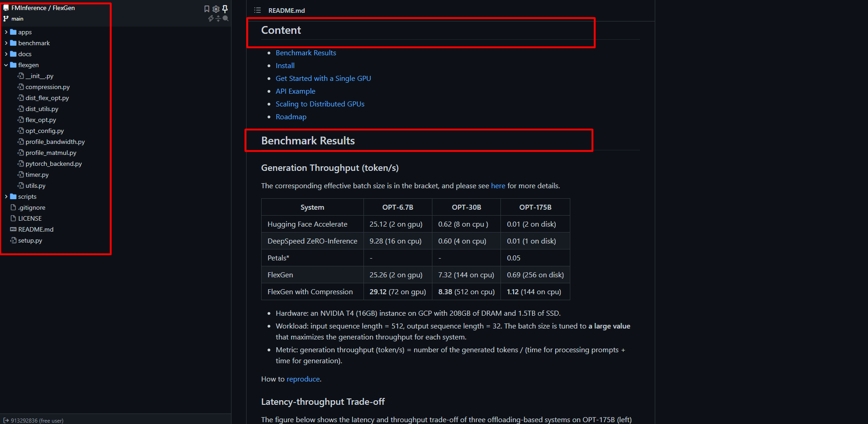The image size is (868, 424).
Task: Open the settings gear in file sidebar
Action: [216, 9]
